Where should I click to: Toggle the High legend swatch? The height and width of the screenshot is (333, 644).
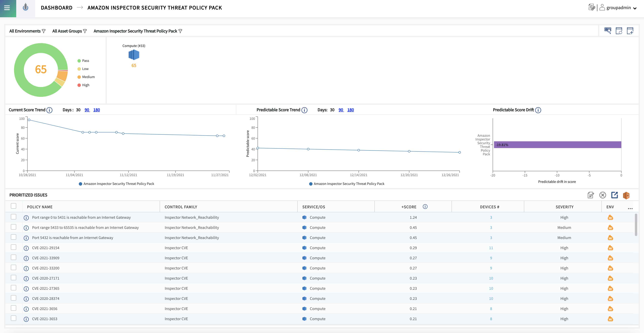79,85
